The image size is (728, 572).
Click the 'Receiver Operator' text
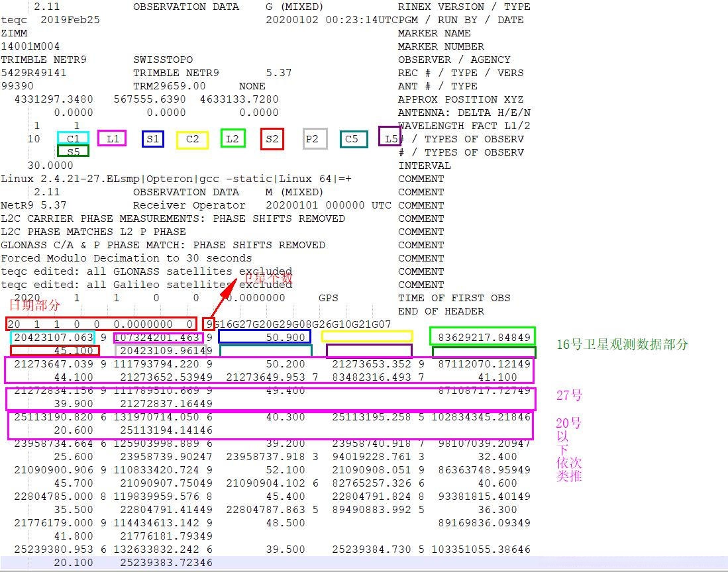coord(189,205)
